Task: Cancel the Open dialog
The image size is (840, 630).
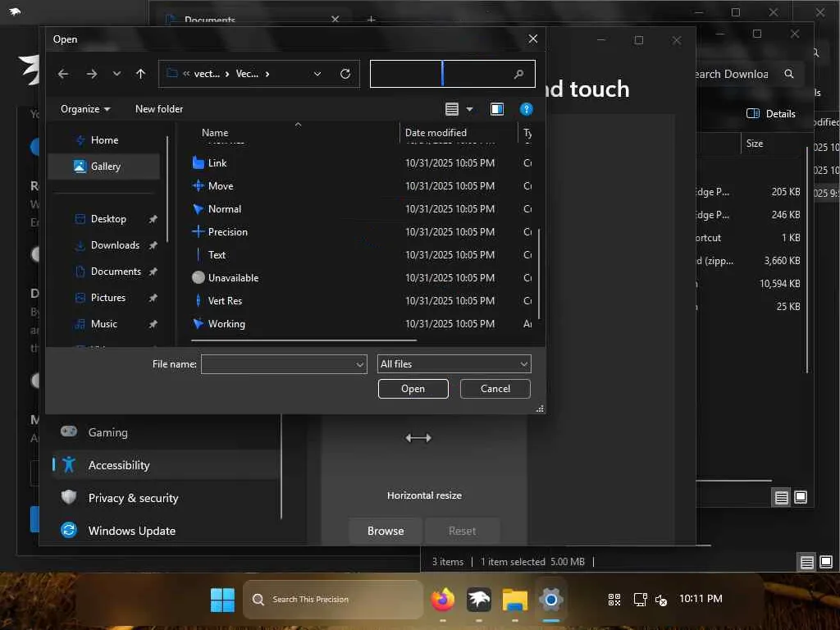Action: click(495, 389)
